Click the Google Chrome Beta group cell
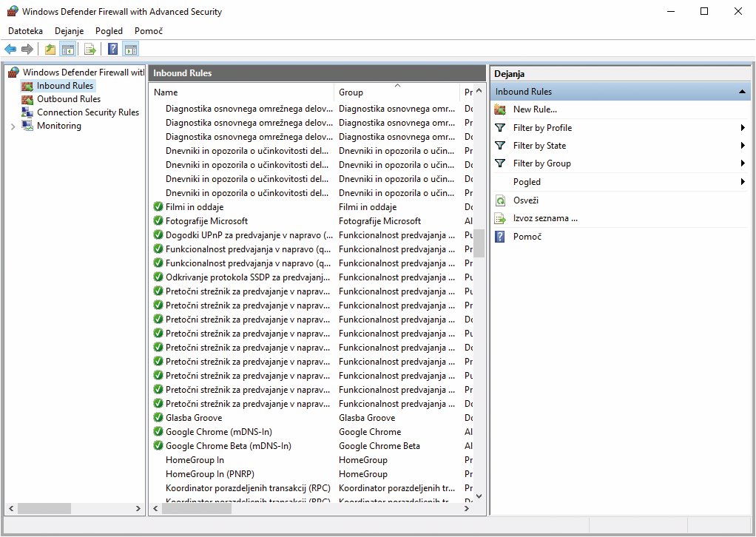 379,446
